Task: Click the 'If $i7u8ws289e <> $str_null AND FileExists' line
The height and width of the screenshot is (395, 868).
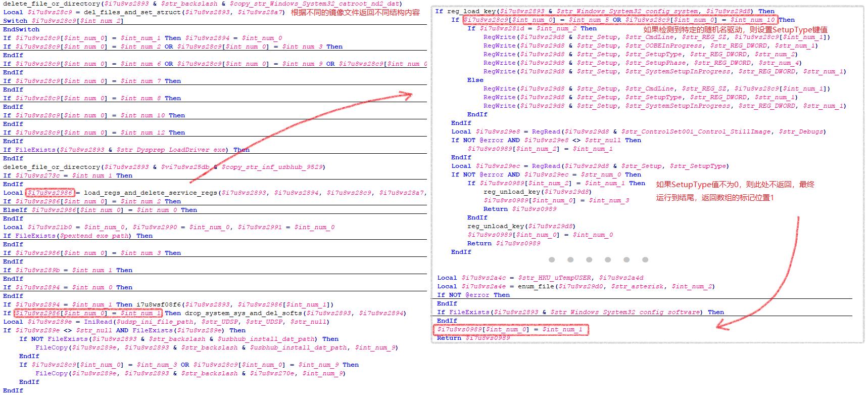Action: pos(124,330)
